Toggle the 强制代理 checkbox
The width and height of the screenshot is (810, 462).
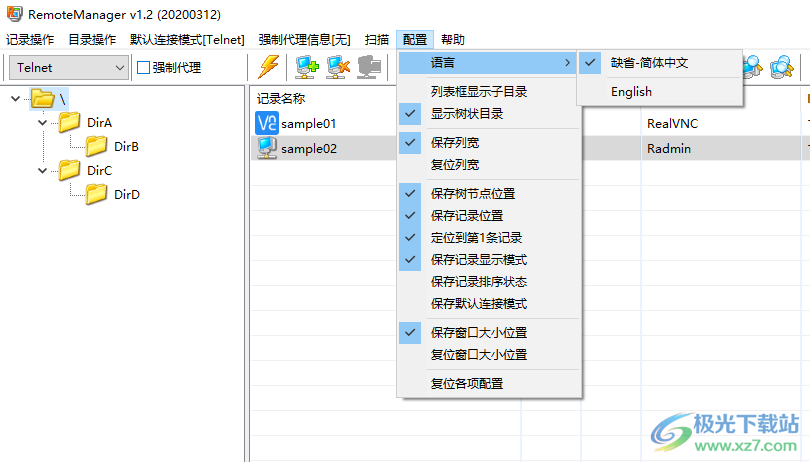pyautogui.click(x=144, y=68)
